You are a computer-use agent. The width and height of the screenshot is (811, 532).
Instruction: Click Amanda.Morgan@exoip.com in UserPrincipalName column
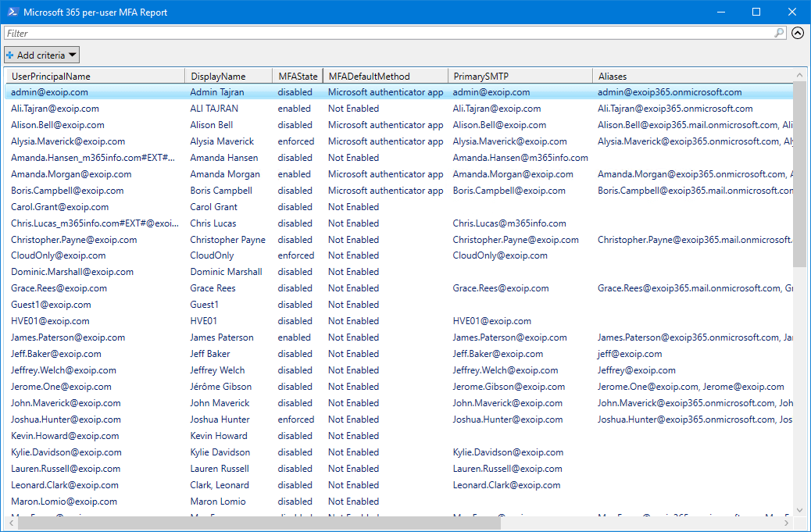click(x=71, y=174)
